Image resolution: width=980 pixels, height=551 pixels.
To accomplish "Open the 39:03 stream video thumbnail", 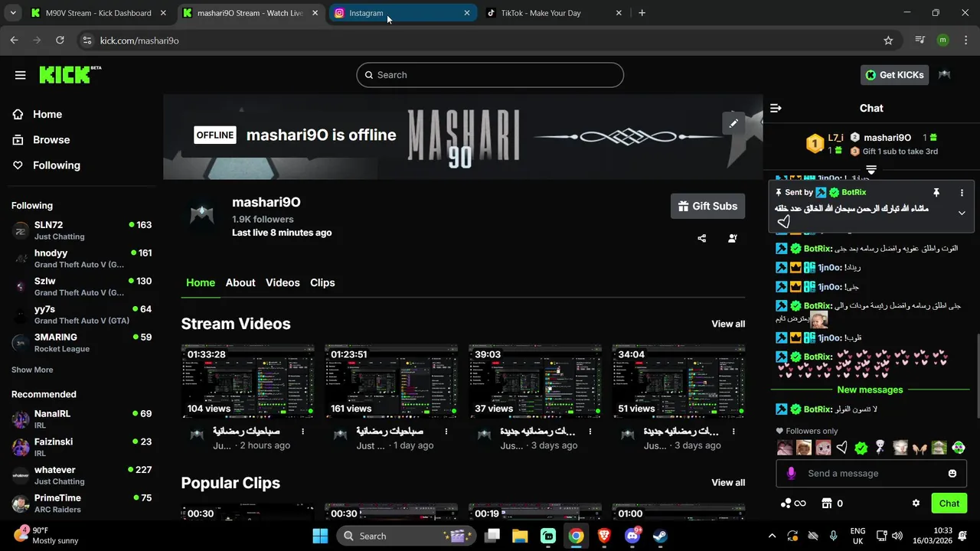I will 535,381.
